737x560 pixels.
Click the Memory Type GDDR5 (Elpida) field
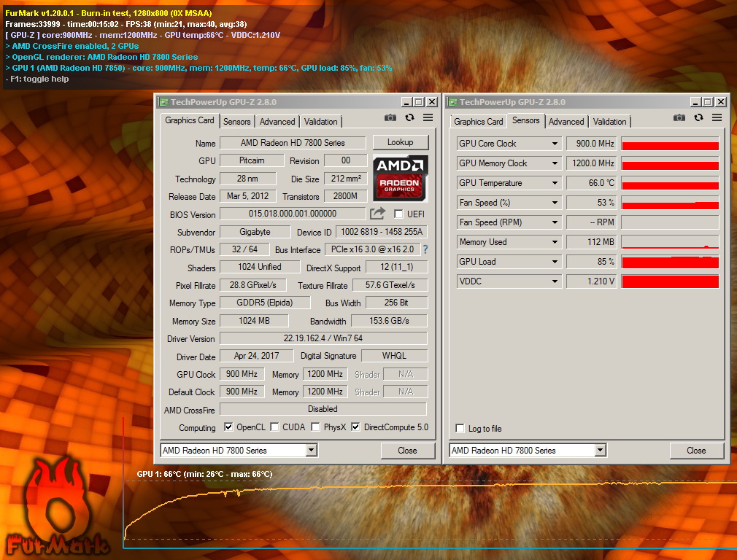[265, 303]
